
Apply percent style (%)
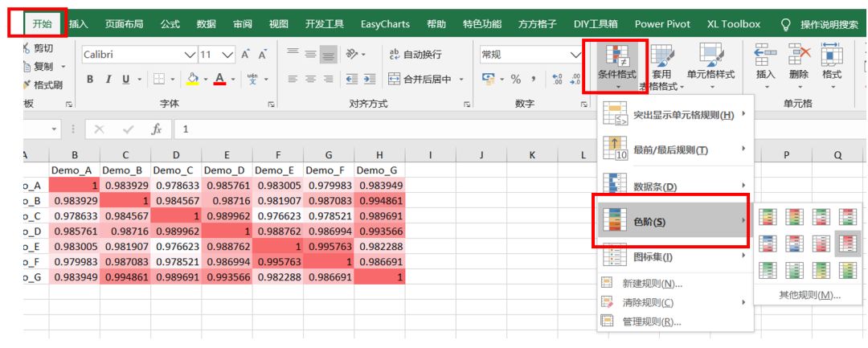click(x=516, y=80)
